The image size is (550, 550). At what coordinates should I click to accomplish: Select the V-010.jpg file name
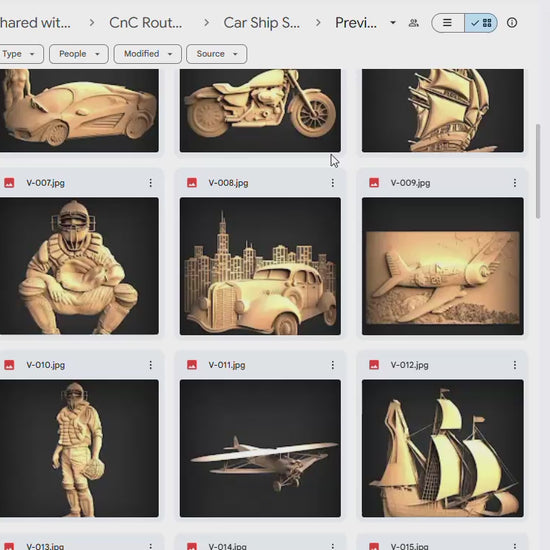[46, 365]
